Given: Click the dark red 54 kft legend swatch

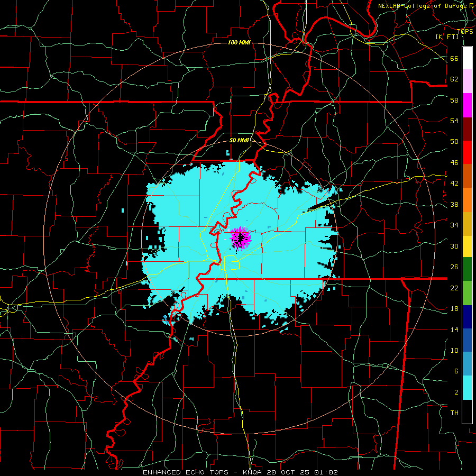Looking at the screenshot, I should [x=467, y=129].
